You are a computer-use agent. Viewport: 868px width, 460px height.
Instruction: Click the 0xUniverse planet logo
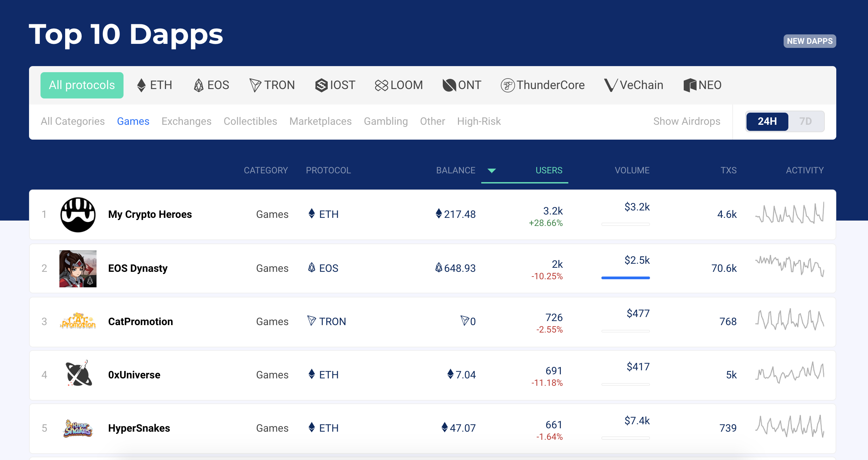(78, 373)
